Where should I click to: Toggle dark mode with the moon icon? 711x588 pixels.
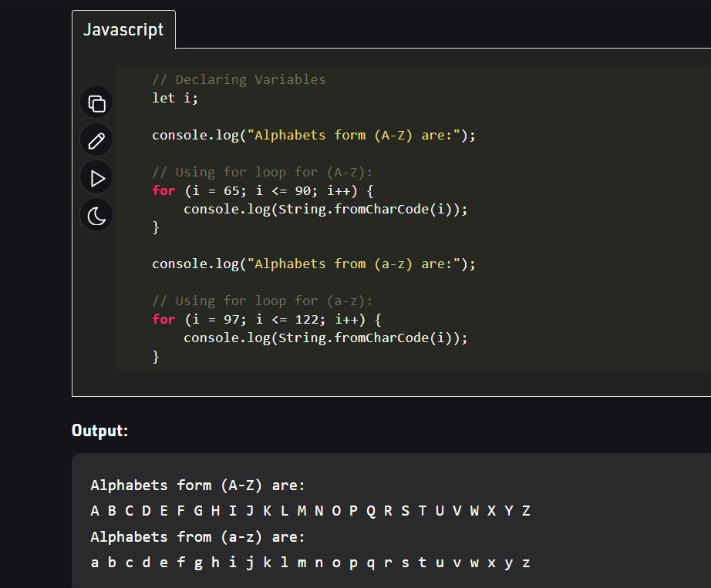pyautogui.click(x=96, y=216)
